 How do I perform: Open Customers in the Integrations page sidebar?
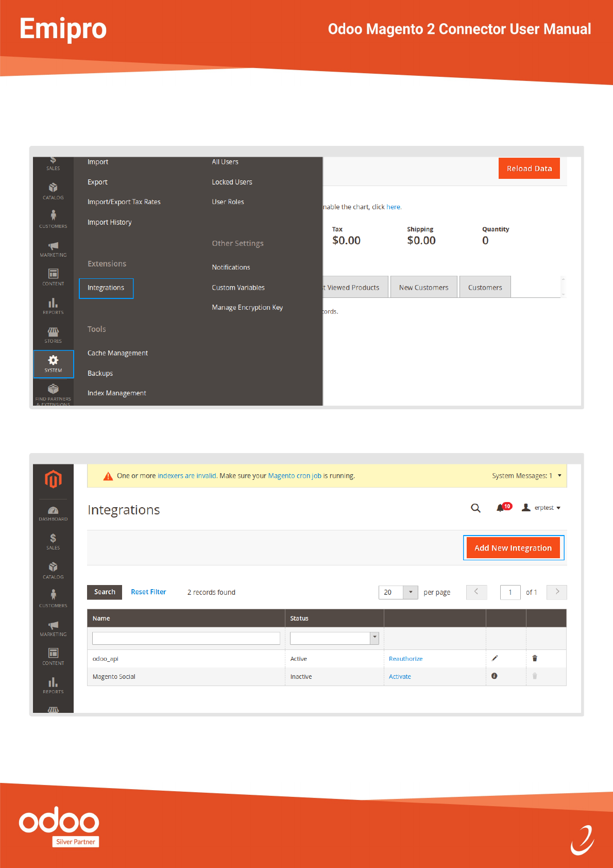[53, 599]
